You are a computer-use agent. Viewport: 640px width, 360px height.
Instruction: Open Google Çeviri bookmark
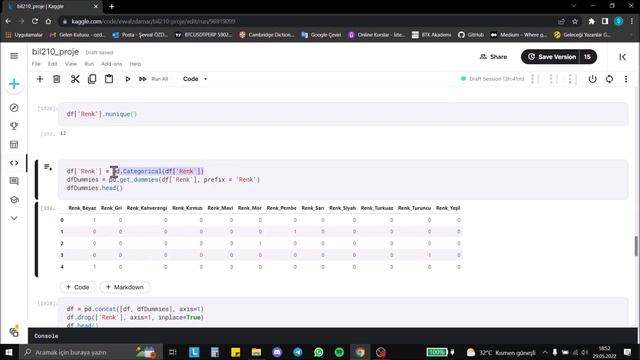click(x=321, y=35)
